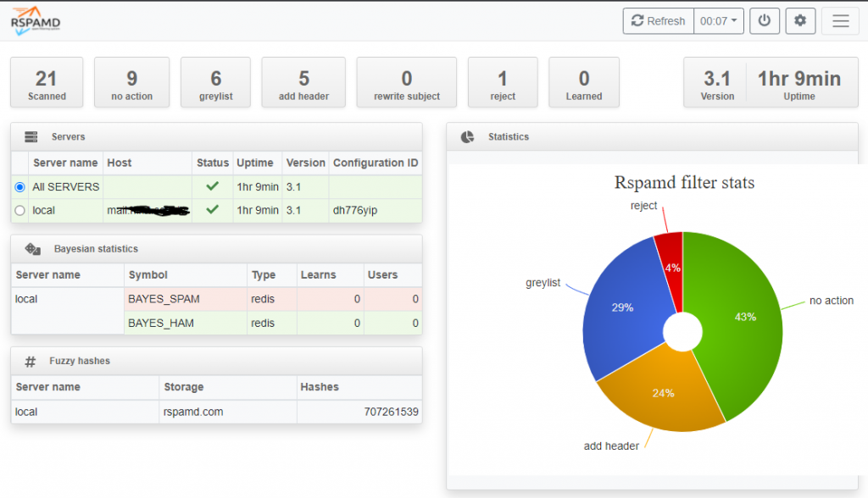
Task: Click the Server name column header in Servers
Action: [x=65, y=163]
